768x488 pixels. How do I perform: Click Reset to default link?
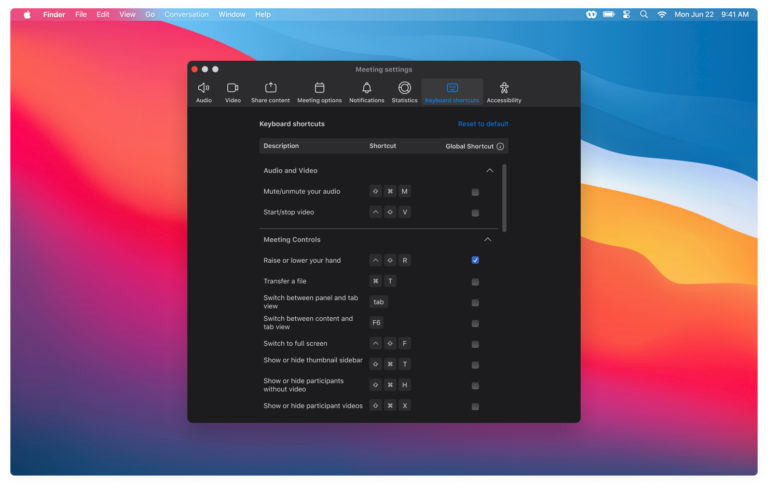click(x=483, y=124)
